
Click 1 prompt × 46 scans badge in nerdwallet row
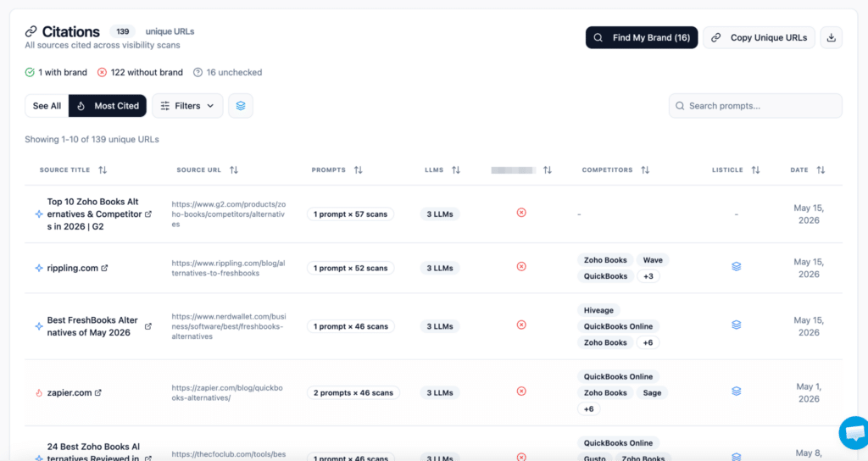pyautogui.click(x=350, y=326)
